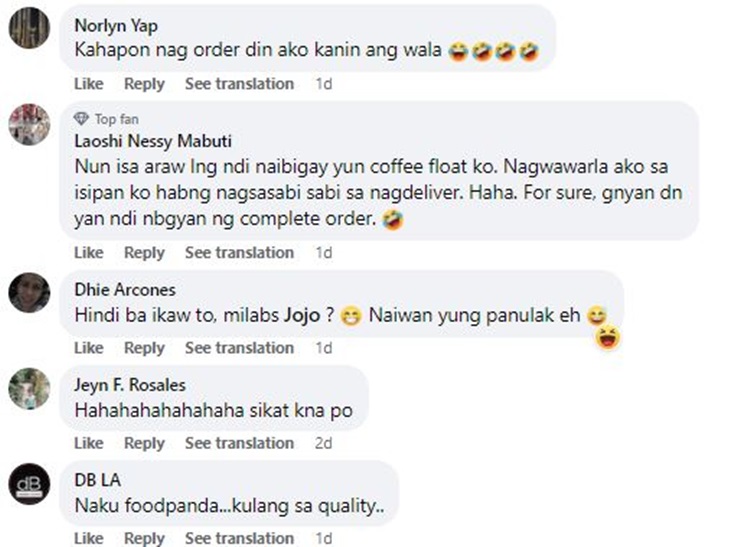
Task: Open DB LA's profile name link
Action: [96, 481]
